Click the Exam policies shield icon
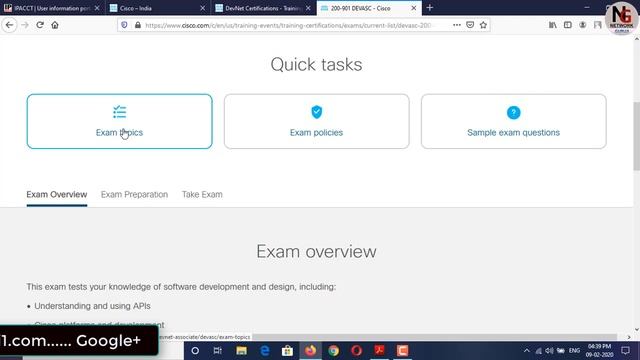 point(316,112)
